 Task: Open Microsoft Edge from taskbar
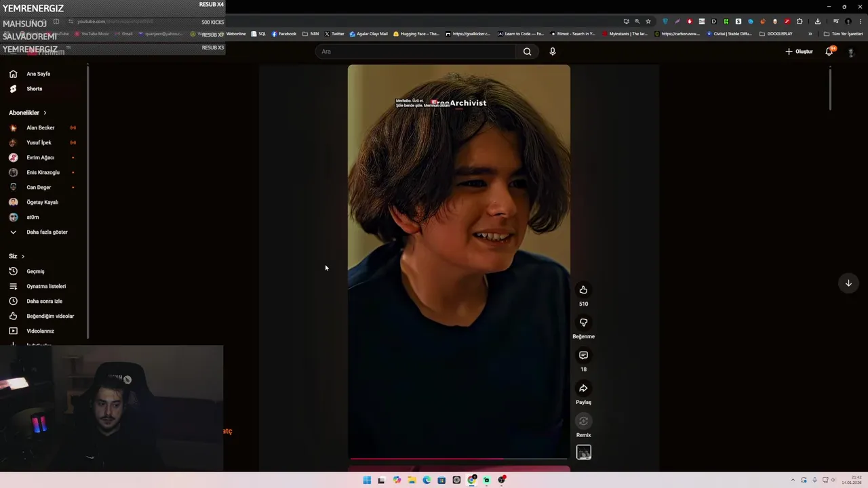pyautogui.click(x=427, y=480)
